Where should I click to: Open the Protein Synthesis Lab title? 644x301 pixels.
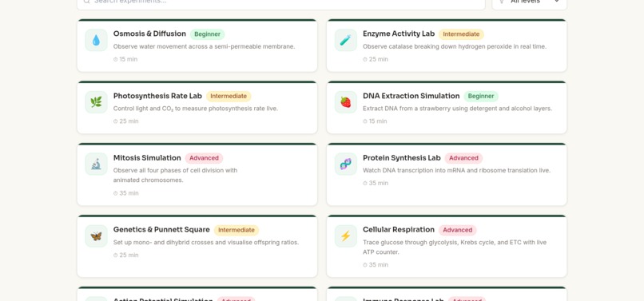pyautogui.click(x=402, y=158)
